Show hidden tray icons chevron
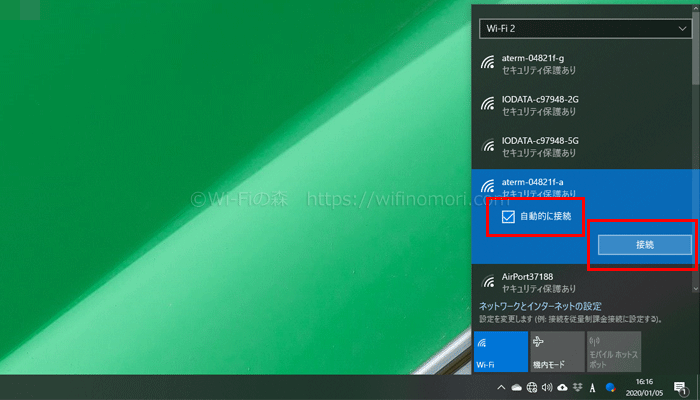Image resolution: width=700 pixels, height=400 pixels. [501, 387]
